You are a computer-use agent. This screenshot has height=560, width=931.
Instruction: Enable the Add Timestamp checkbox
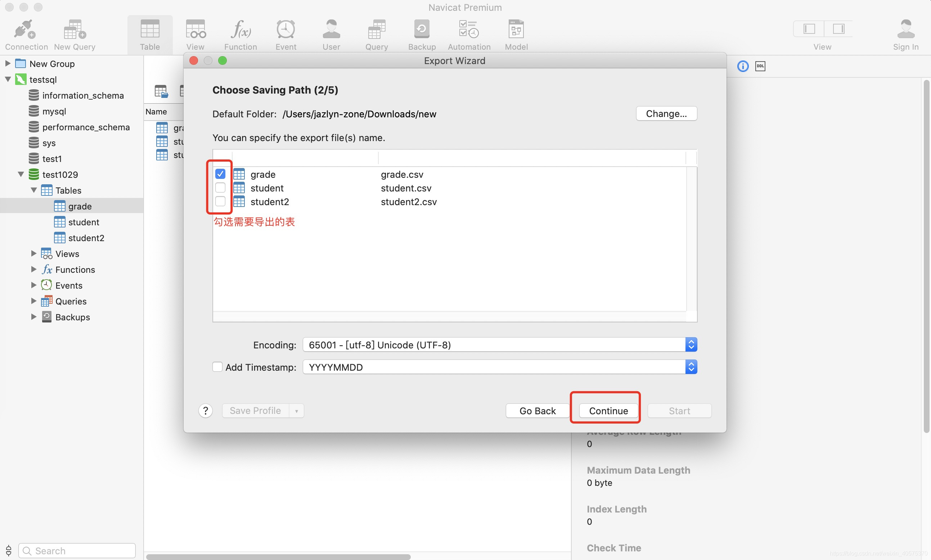[217, 367]
